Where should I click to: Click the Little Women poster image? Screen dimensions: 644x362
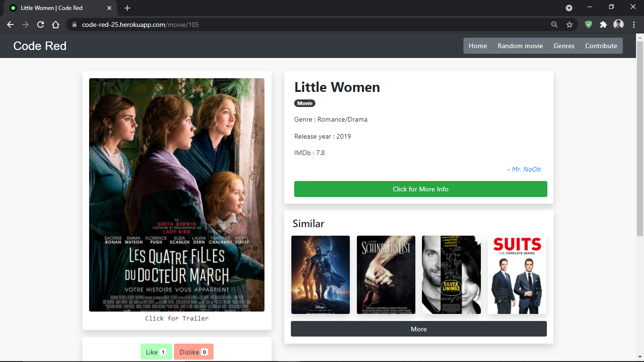[177, 195]
